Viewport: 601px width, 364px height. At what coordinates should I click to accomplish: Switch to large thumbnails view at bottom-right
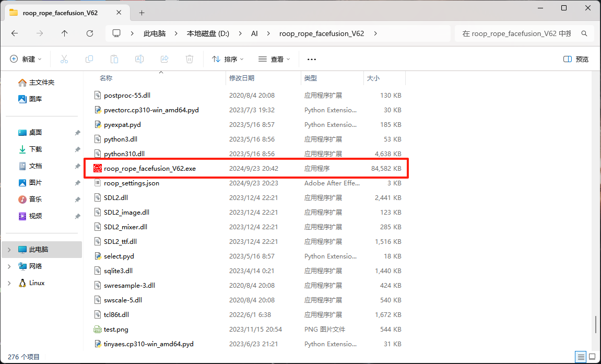point(593,357)
